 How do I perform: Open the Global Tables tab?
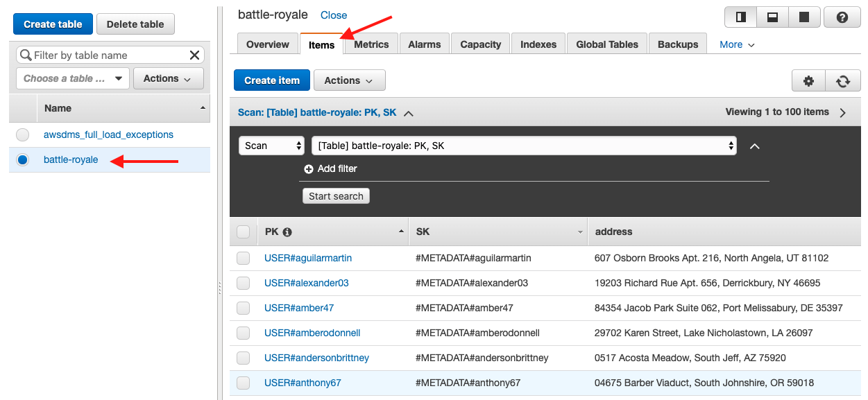point(607,44)
